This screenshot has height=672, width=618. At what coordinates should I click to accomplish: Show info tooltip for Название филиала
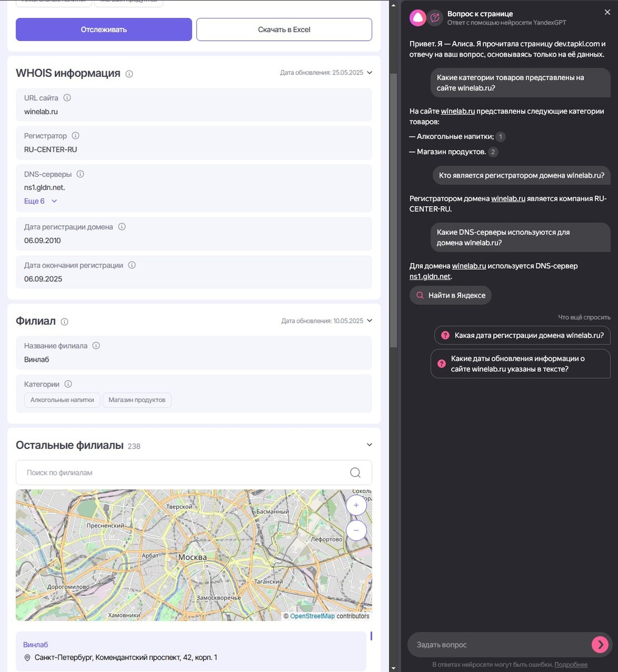pos(96,346)
